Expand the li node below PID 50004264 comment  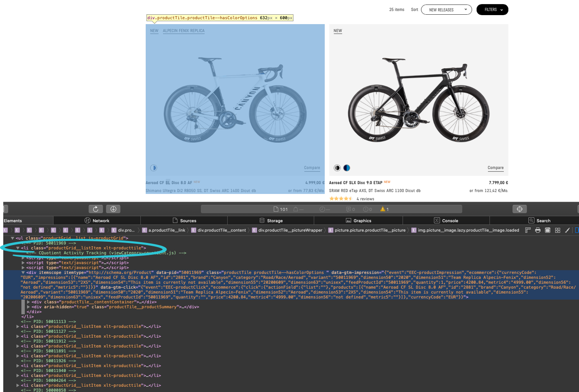pos(18,385)
